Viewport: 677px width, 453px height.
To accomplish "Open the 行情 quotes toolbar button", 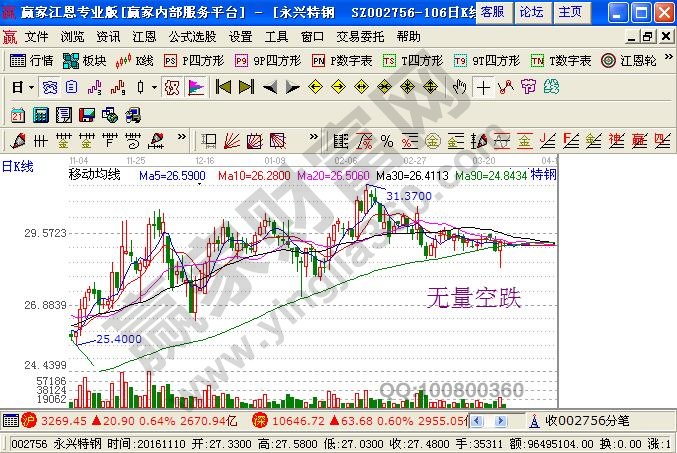I will coord(31,60).
